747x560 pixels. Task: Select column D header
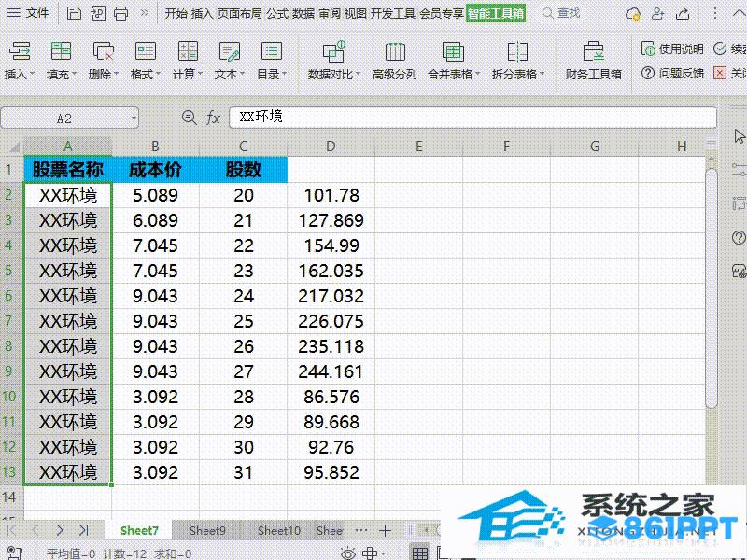pyautogui.click(x=331, y=147)
